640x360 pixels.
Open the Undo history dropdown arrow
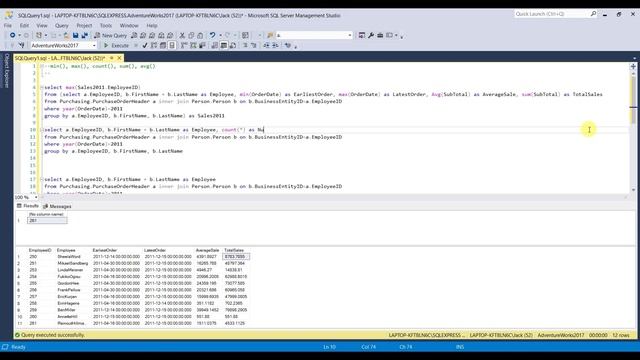(x=220, y=36)
